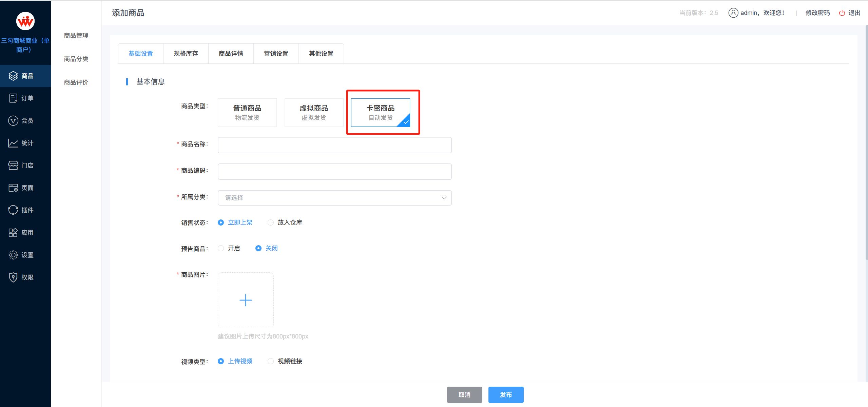The height and width of the screenshot is (407, 868).
Task: Choose 视频链接 as the video type
Action: [x=271, y=361]
